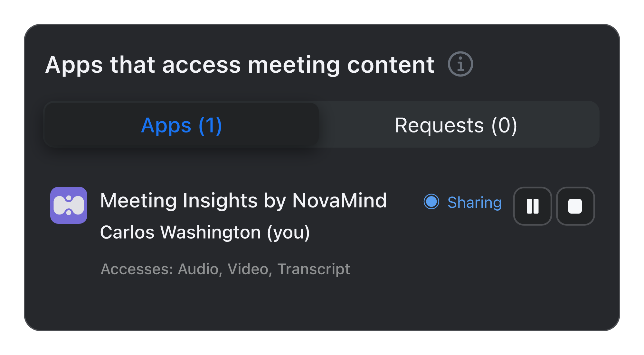Image resolution: width=644 pixels, height=355 pixels.
Task: Click the info icon beside the heading
Action: click(x=460, y=64)
